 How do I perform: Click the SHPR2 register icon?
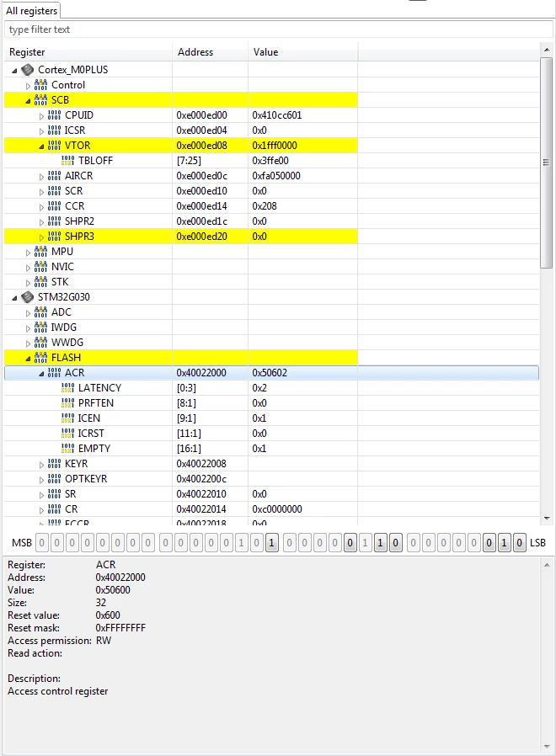(55, 221)
